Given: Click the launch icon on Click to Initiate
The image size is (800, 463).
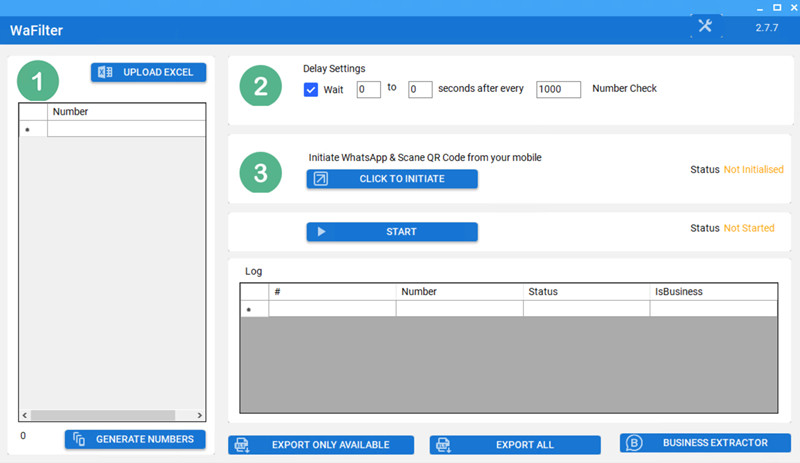Looking at the screenshot, I should (x=321, y=179).
